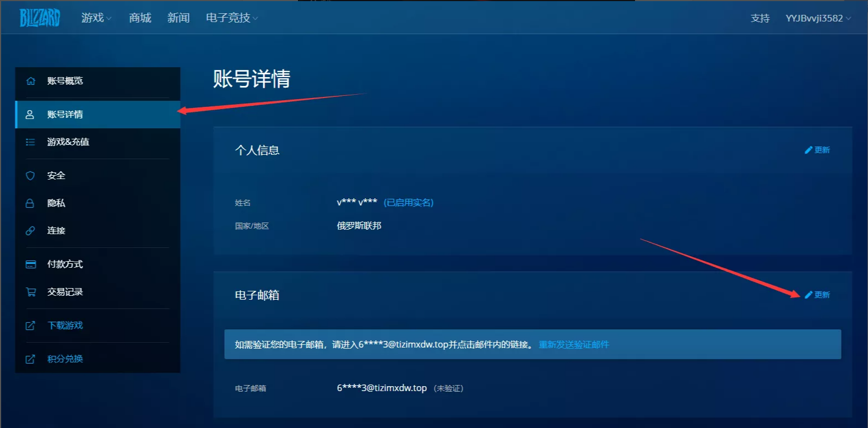Click the country value 俄罗斯联邦
The width and height of the screenshot is (868, 428).
(359, 226)
